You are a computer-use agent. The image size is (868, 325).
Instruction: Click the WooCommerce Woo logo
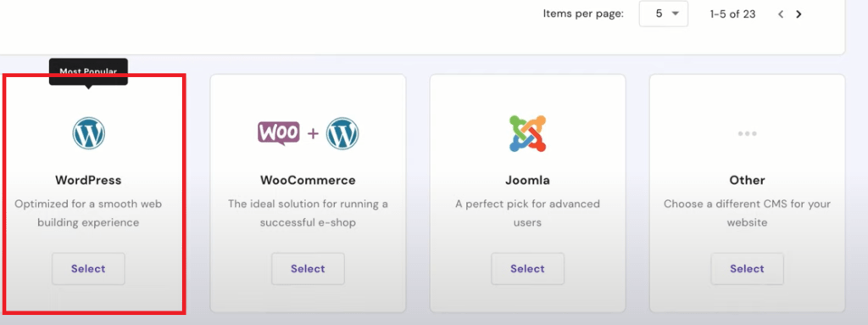[x=278, y=133]
